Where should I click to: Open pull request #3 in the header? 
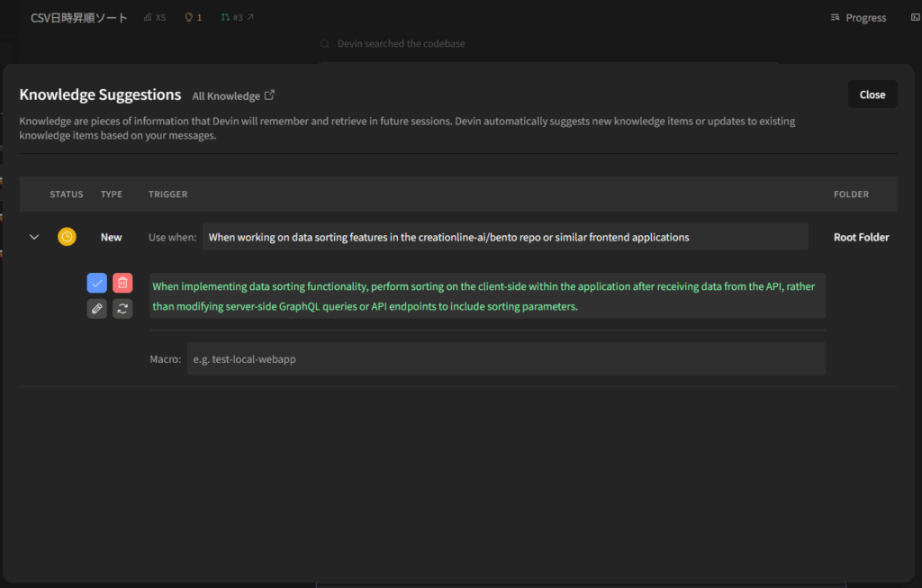point(238,18)
